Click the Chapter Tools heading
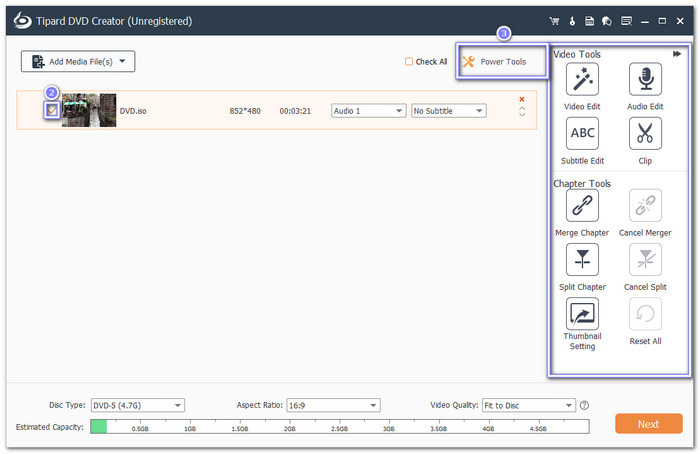700x454 pixels. 582,183
